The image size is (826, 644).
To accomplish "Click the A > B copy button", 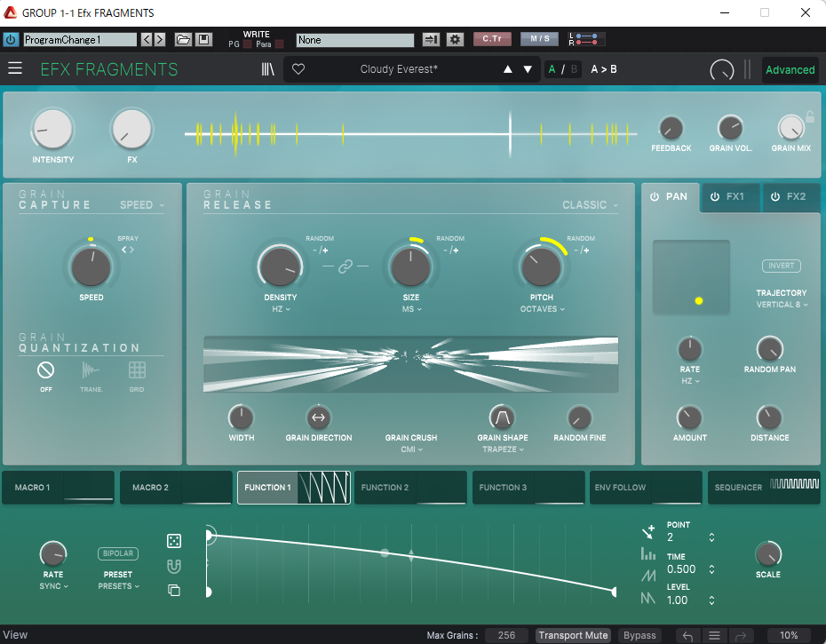I will [x=604, y=69].
